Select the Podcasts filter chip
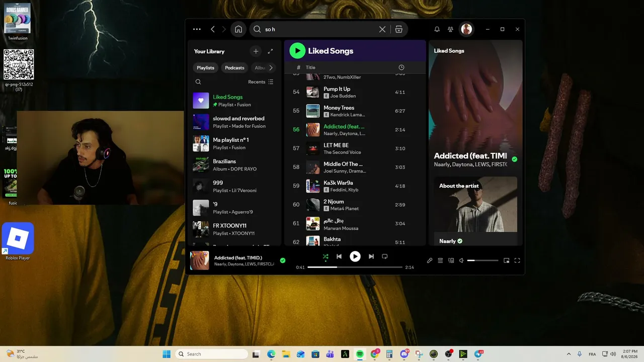Screen dimensions: 644x362 pyautogui.click(x=234, y=68)
